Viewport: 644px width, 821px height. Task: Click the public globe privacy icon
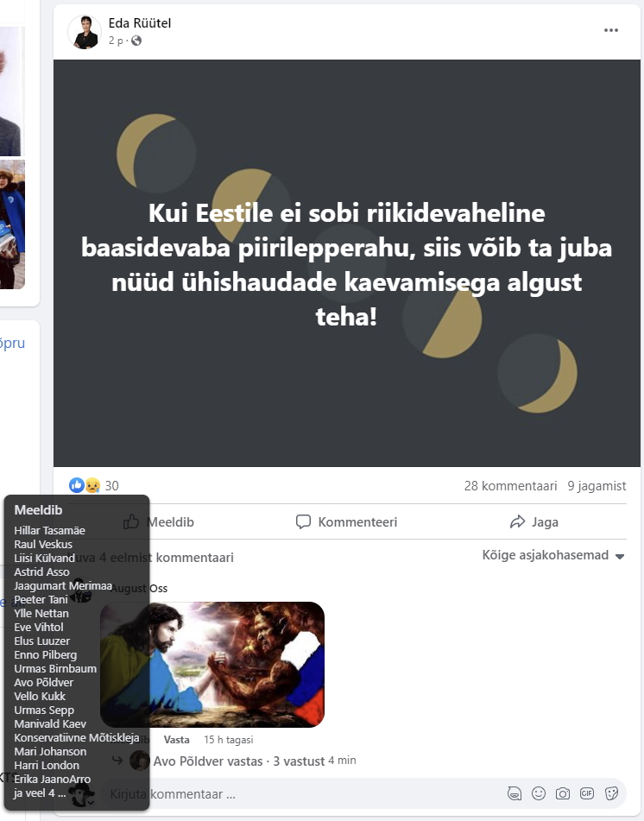click(136, 41)
